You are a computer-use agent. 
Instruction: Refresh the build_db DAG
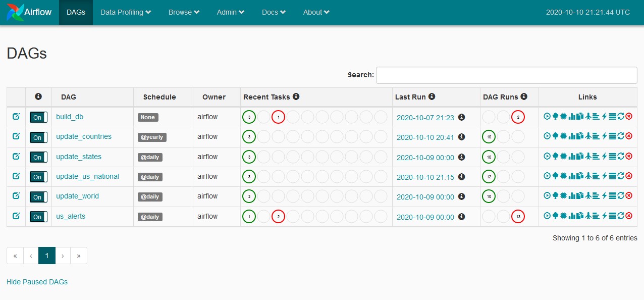621,117
